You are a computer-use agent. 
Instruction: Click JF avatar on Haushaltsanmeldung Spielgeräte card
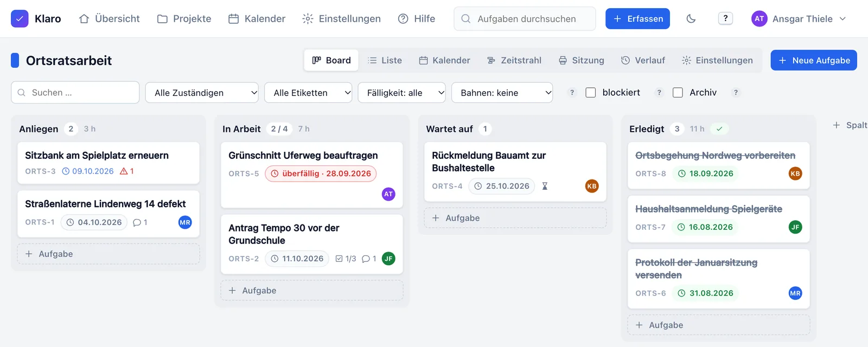(795, 227)
